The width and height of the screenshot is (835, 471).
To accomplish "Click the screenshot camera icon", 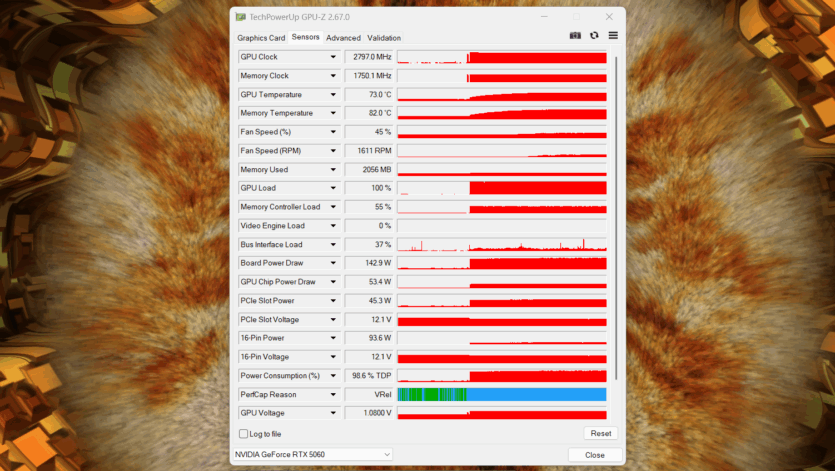I will pos(575,36).
